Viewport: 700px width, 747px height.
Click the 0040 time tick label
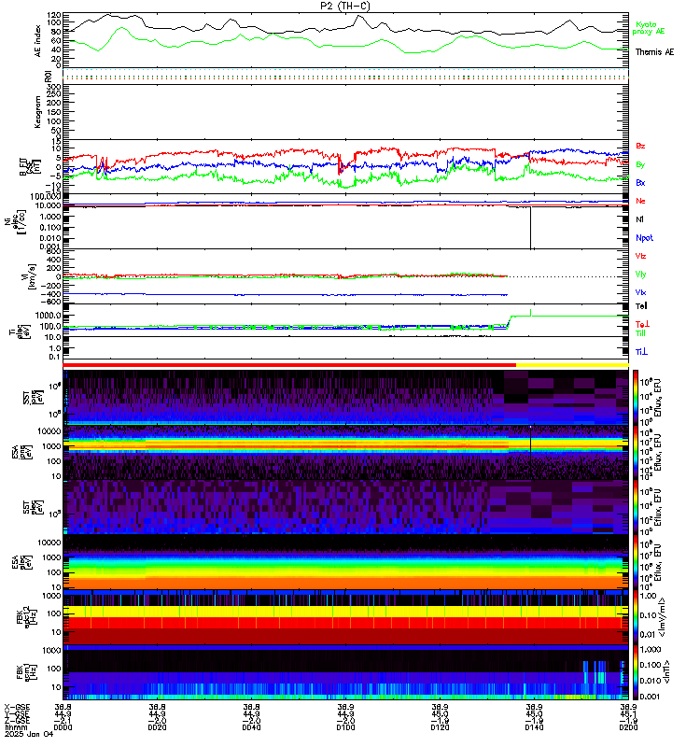pos(251,727)
